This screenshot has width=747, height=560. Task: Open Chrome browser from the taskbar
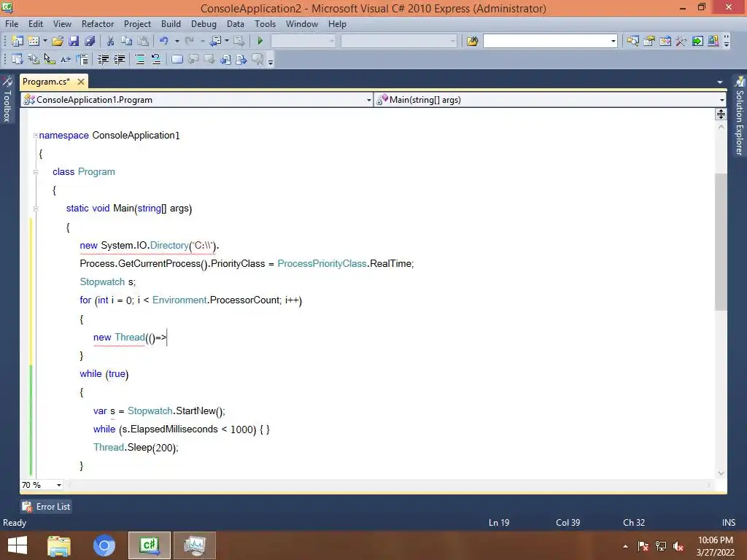(104, 545)
